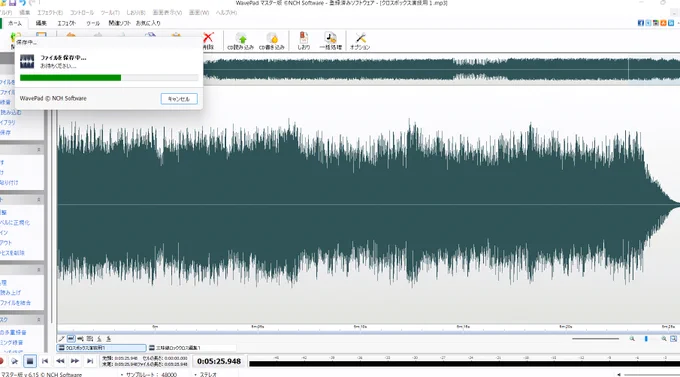Click the fast forward button
Screen dimensions: 680x377
[x=75, y=361]
